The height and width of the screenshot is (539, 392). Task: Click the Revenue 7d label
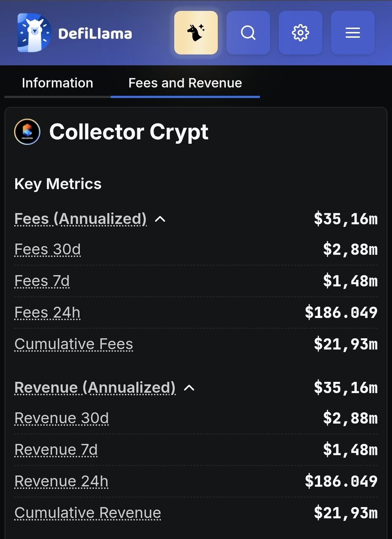(56, 450)
